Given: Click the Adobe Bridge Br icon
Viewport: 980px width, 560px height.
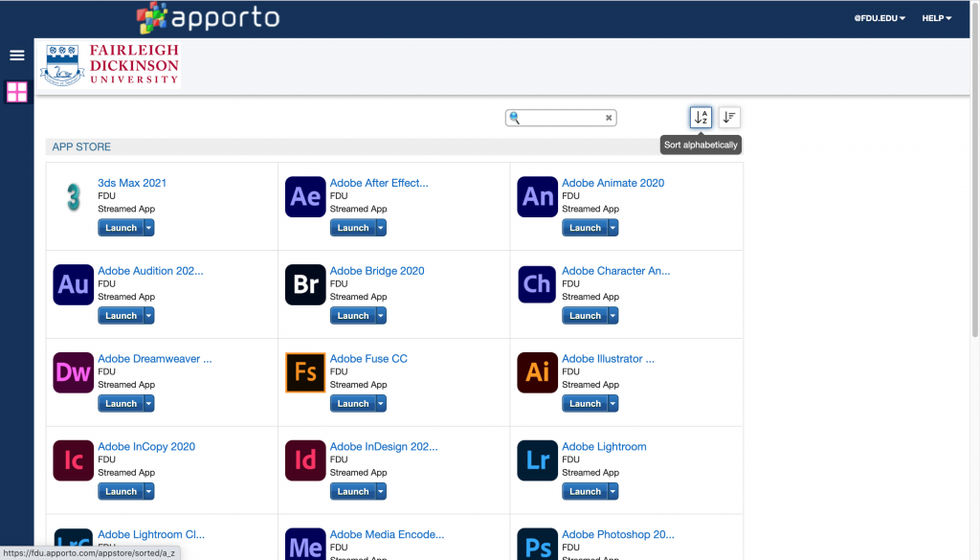Looking at the screenshot, I should pos(305,285).
